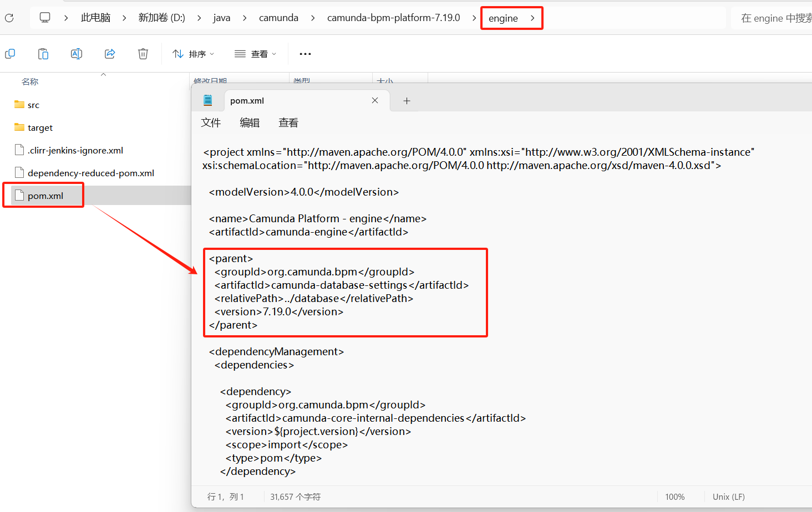Click the 31,657 个字符 character count
Screen dimensions: 812x512
point(296,497)
